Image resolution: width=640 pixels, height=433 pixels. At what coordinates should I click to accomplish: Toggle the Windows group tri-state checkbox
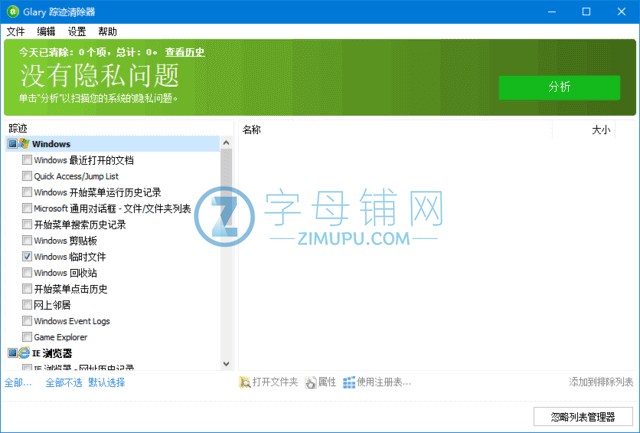tap(13, 144)
